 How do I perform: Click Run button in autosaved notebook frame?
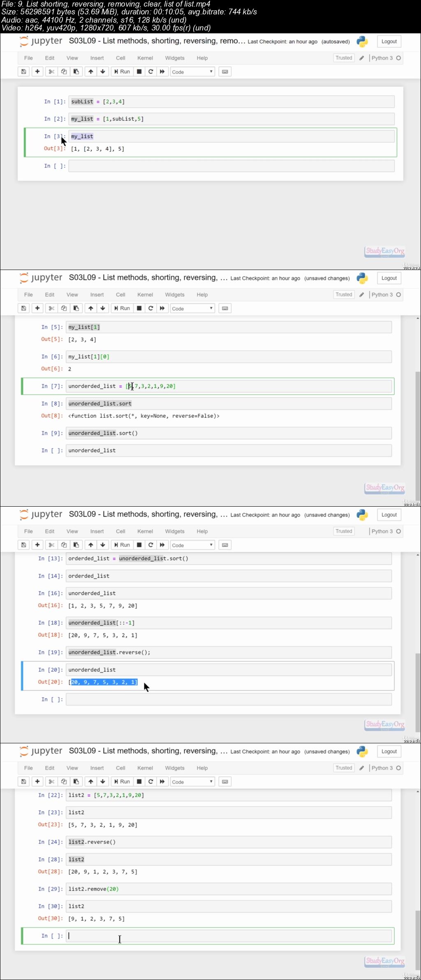tap(122, 72)
